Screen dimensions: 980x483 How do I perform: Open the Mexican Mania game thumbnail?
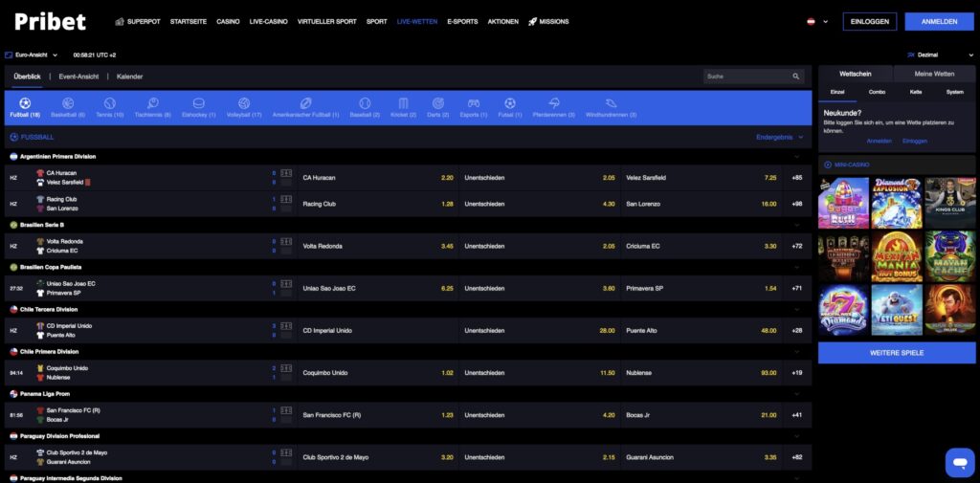click(896, 256)
